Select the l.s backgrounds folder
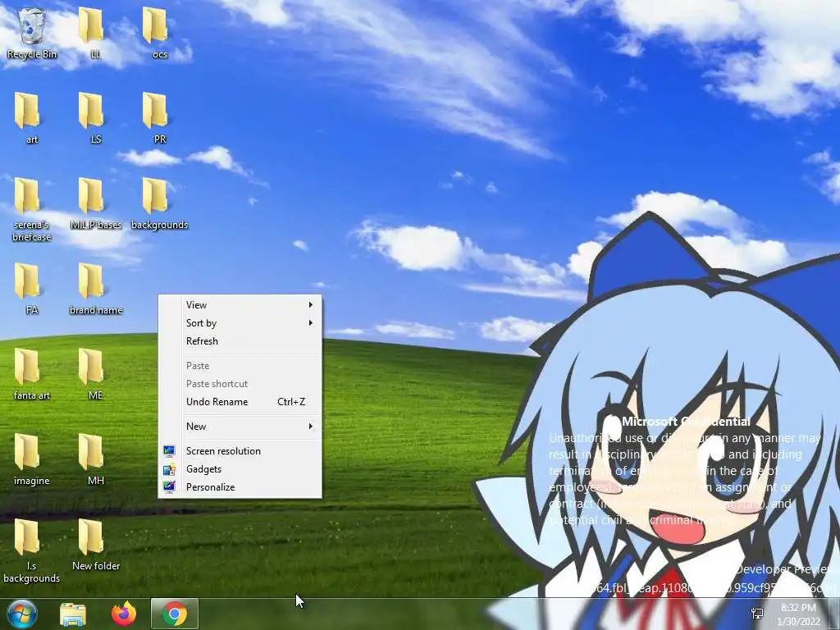The width and height of the screenshot is (840, 630). [32, 550]
